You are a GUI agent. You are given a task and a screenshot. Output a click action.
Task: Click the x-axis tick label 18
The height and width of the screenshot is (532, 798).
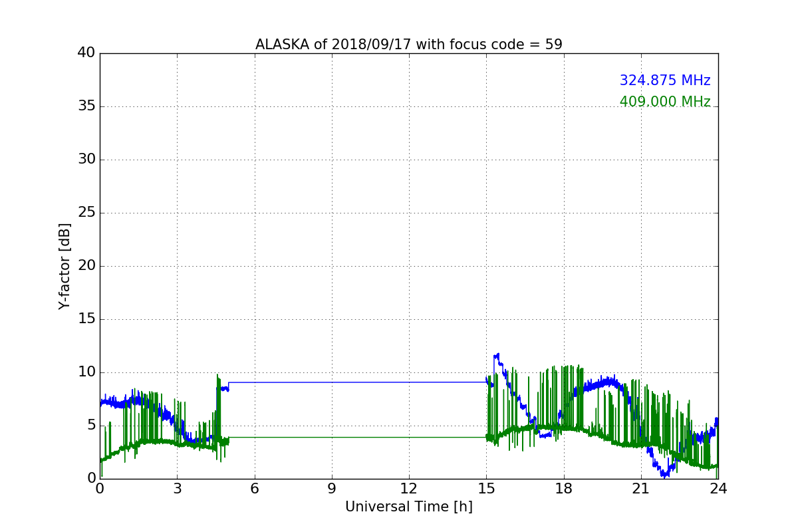click(x=564, y=489)
